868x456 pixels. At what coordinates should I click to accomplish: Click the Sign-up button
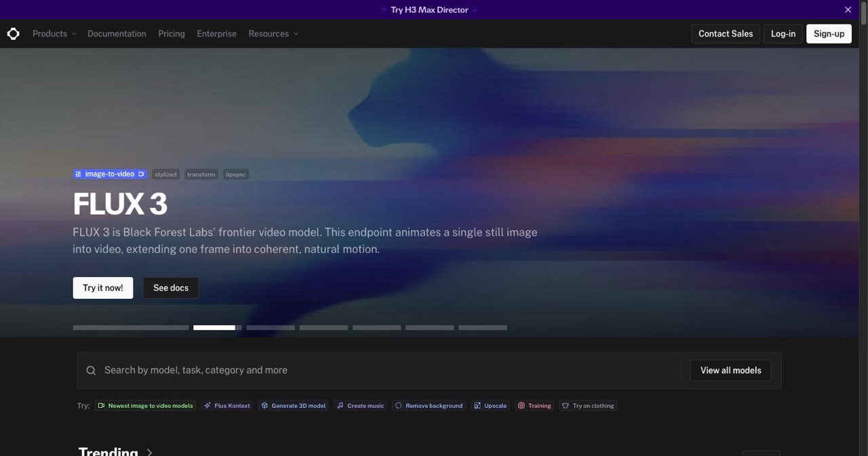tap(829, 34)
